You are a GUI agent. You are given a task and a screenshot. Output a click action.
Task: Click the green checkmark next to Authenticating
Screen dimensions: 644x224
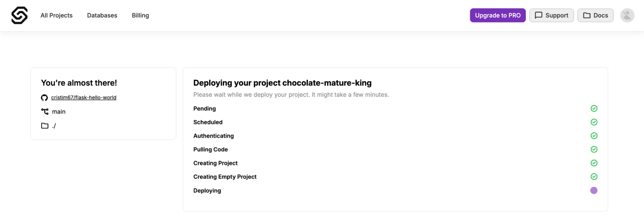(x=594, y=136)
